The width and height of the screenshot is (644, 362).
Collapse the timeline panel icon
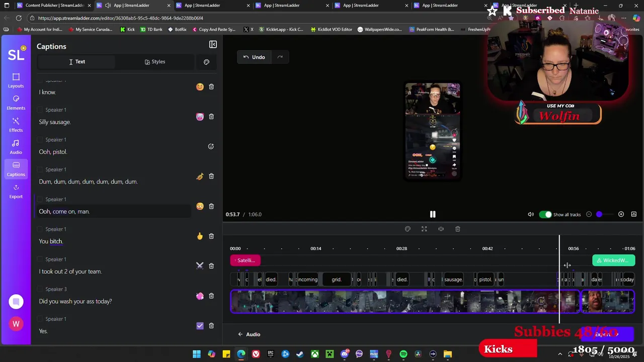click(x=633, y=214)
